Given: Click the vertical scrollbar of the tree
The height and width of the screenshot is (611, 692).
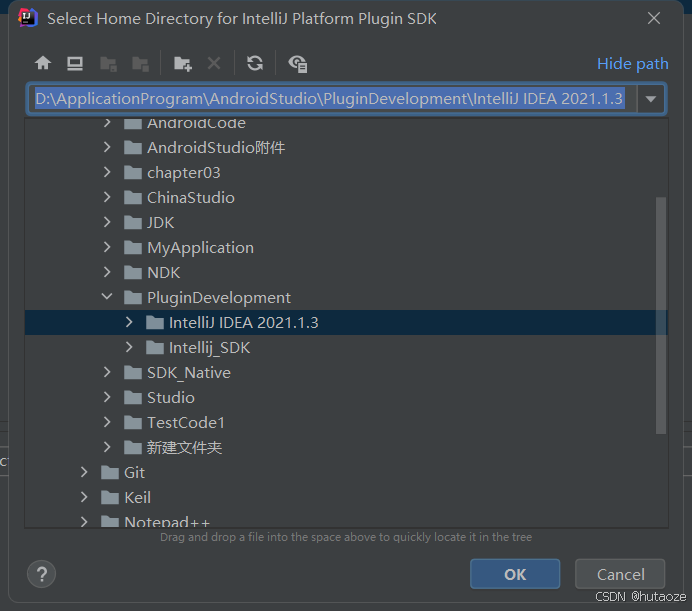Looking at the screenshot, I should (661, 315).
